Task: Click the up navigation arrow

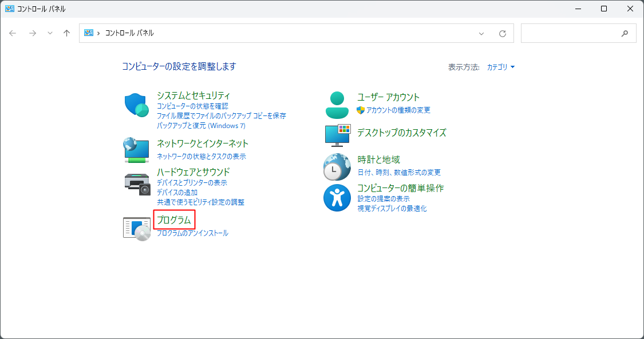Action: 66,33
